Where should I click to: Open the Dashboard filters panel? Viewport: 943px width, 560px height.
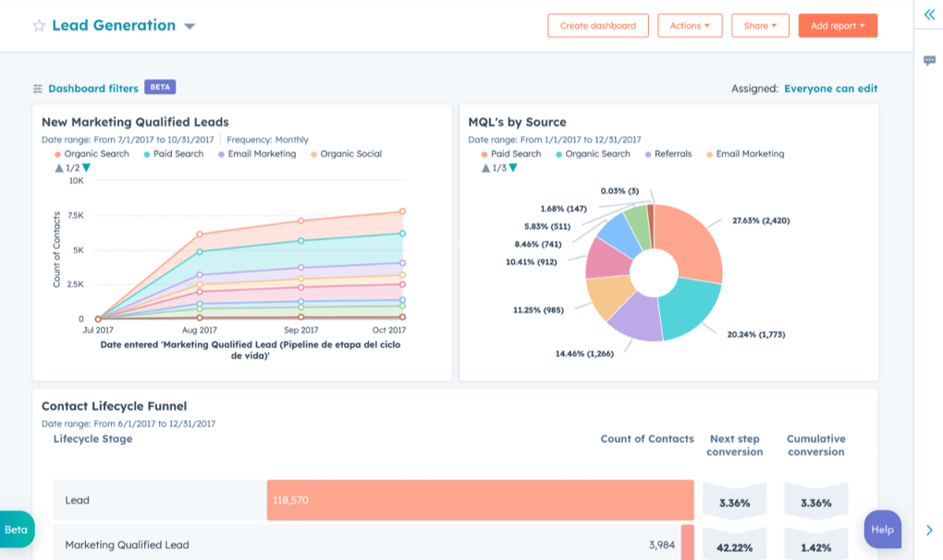92,87
